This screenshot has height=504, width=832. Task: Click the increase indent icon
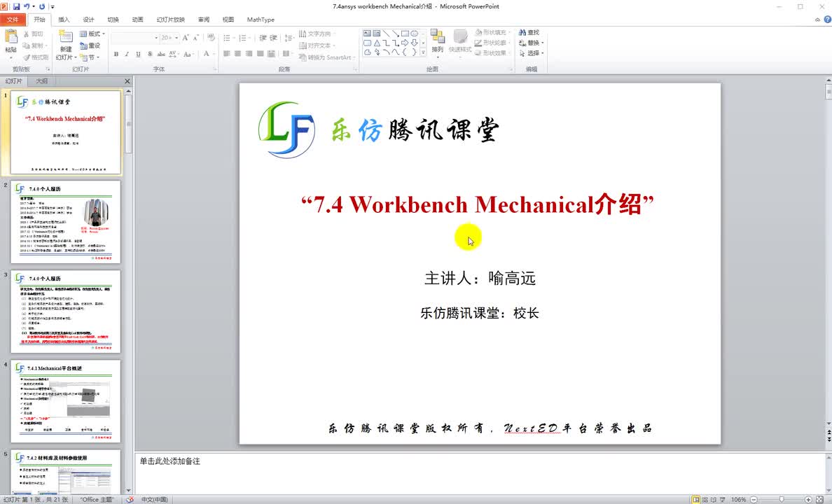coord(273,38)
